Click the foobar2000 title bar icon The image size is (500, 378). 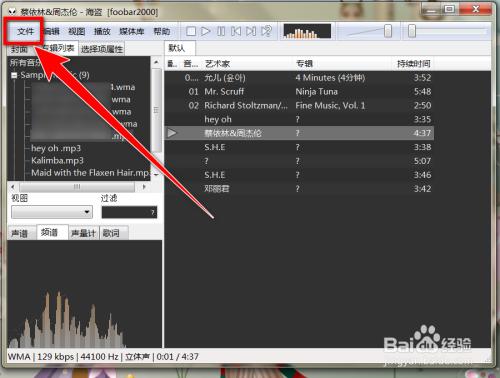[12, 12]
